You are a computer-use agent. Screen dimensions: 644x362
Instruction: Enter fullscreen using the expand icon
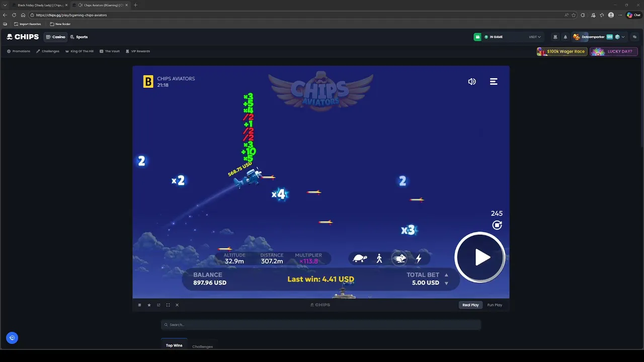168,305
